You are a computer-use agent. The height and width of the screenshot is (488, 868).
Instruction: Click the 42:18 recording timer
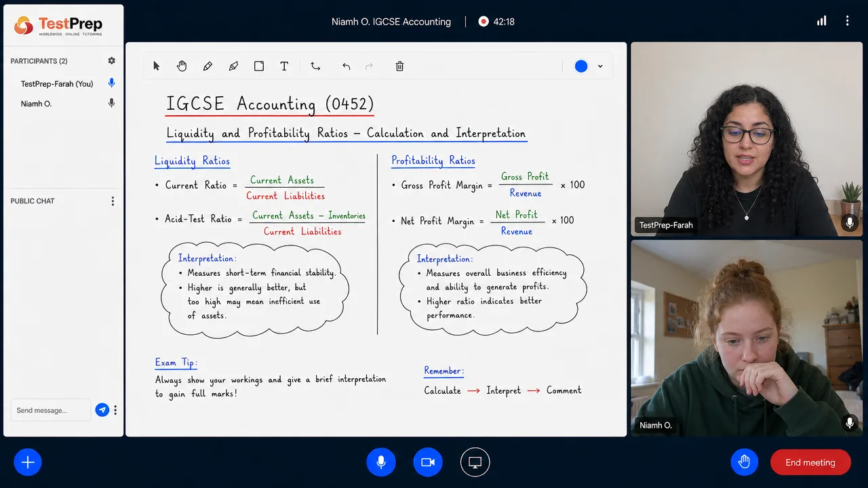[x=504, y=22]
